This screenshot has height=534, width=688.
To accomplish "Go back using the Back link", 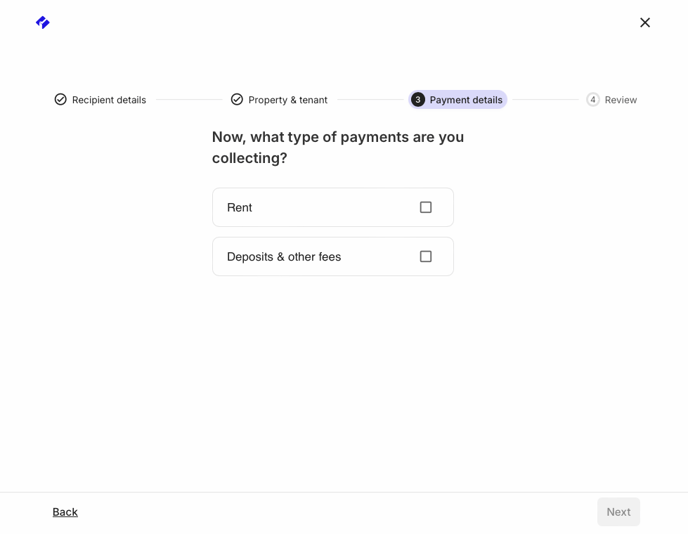I will point(65,512).
